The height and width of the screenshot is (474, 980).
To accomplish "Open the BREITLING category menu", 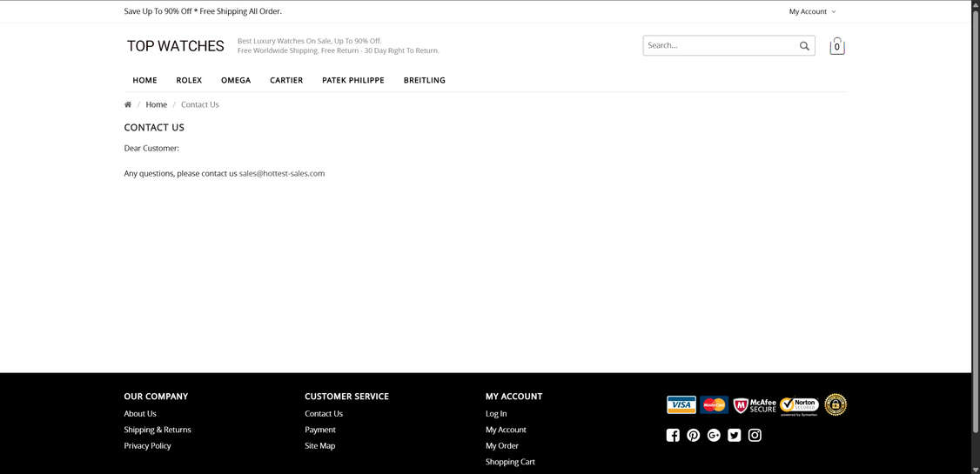I will point(425,80).
